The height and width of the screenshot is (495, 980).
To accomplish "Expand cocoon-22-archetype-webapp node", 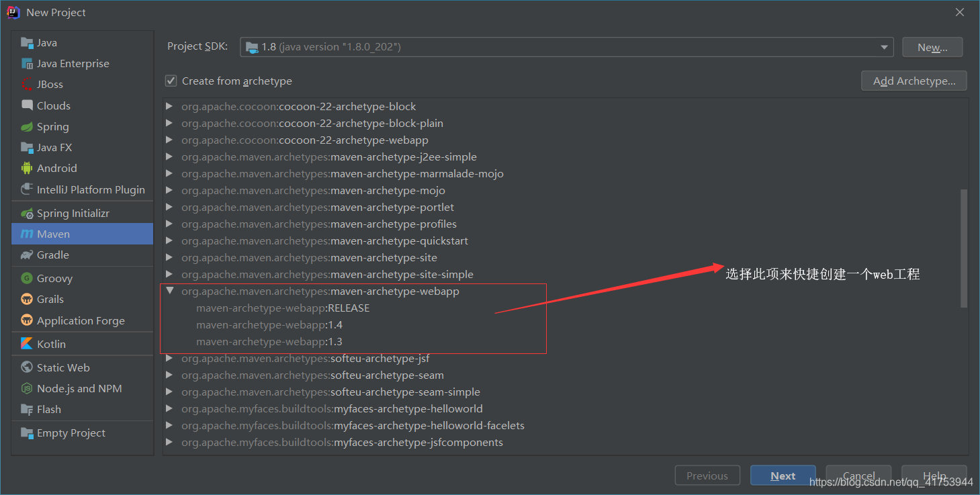I will [x=169, y=140].
